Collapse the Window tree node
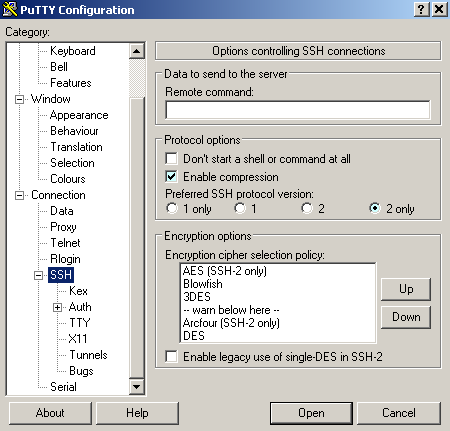Image resolution: width=450 pixels, height=431 pixels. point(20,99)
